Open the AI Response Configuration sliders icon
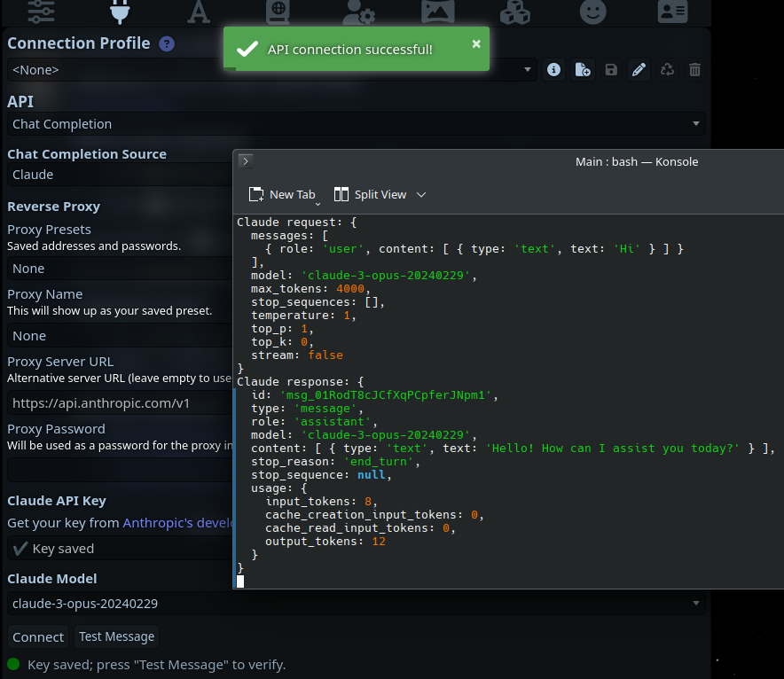 [41, 11]
